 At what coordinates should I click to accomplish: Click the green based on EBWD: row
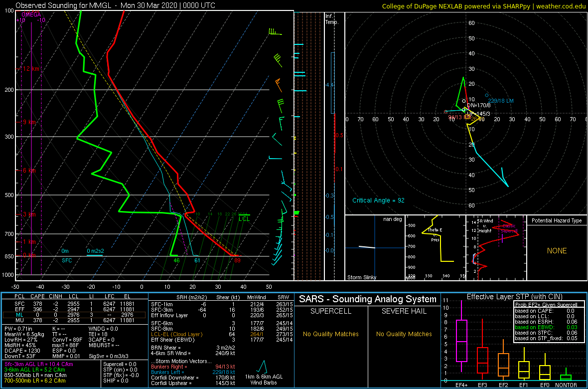point(547,328)
